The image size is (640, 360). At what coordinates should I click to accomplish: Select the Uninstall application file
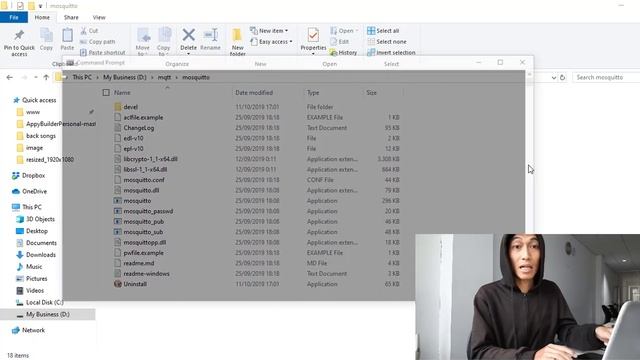[135, 284]
